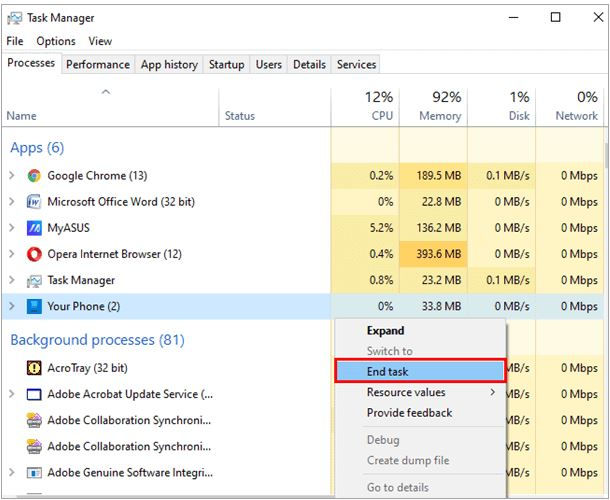610x500 pixels.
Task: Switch to the Services tab
Action: point(356,64)
